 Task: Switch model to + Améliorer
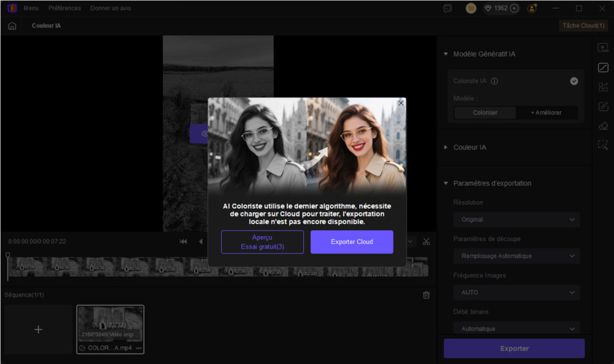[548, 113]
